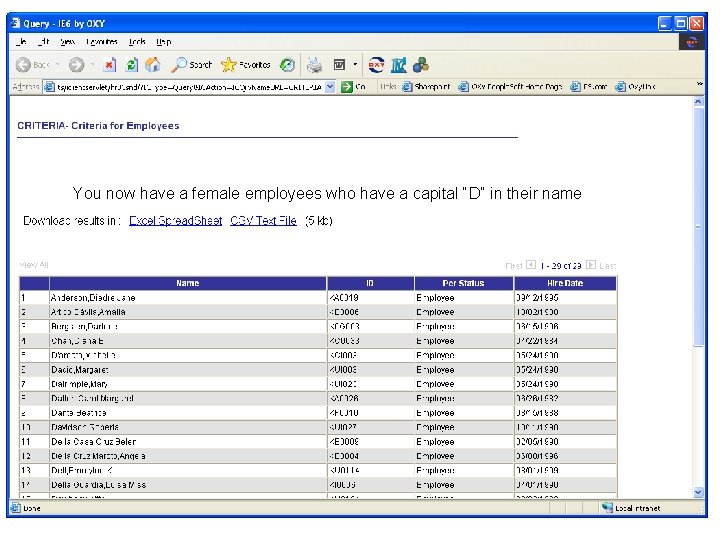Viewport: 720px width, 540px height.
Task: Click the Back navigation button
Action: (31, 65)
